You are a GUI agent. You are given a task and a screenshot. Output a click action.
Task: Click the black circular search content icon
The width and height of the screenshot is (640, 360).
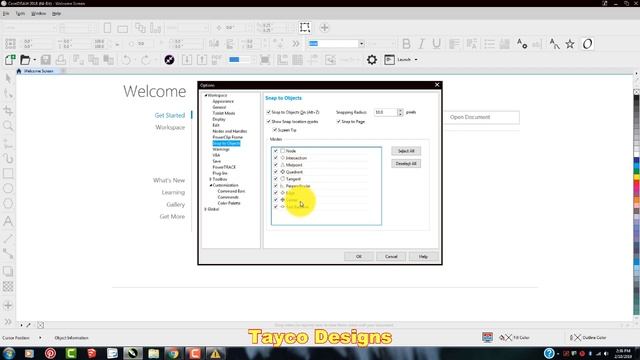[169, 60]
